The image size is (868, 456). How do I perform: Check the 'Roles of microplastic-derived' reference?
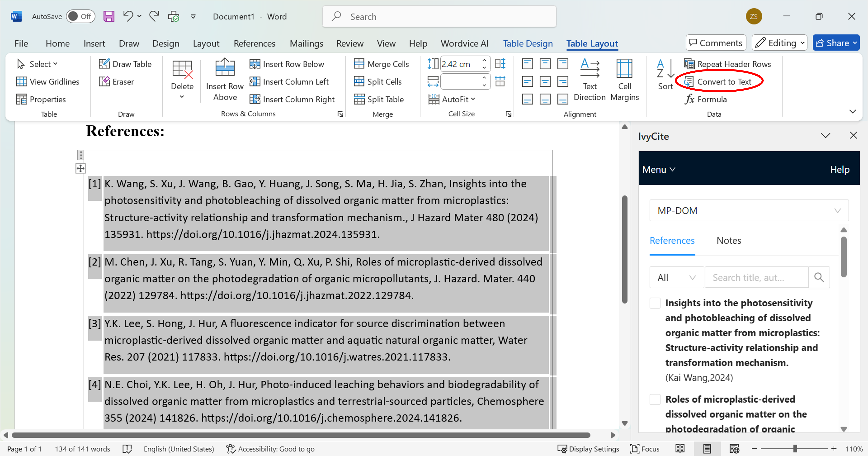pos(655,399)
